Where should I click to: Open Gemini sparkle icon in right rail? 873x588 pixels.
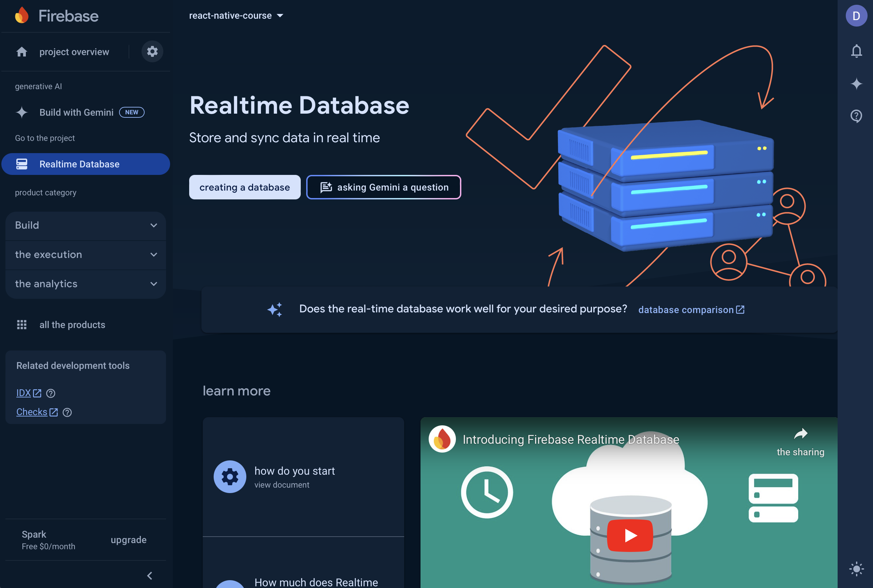(857, 83)
